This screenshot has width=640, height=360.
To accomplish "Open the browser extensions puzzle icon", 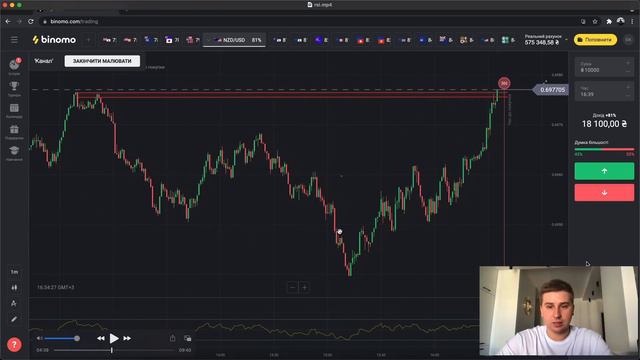I will (609, 21).
